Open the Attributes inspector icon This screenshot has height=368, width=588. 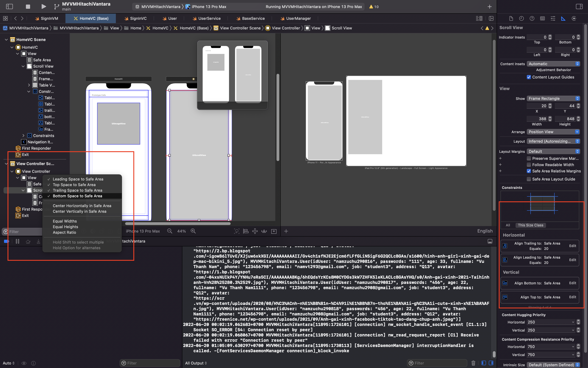pos(553,19)
